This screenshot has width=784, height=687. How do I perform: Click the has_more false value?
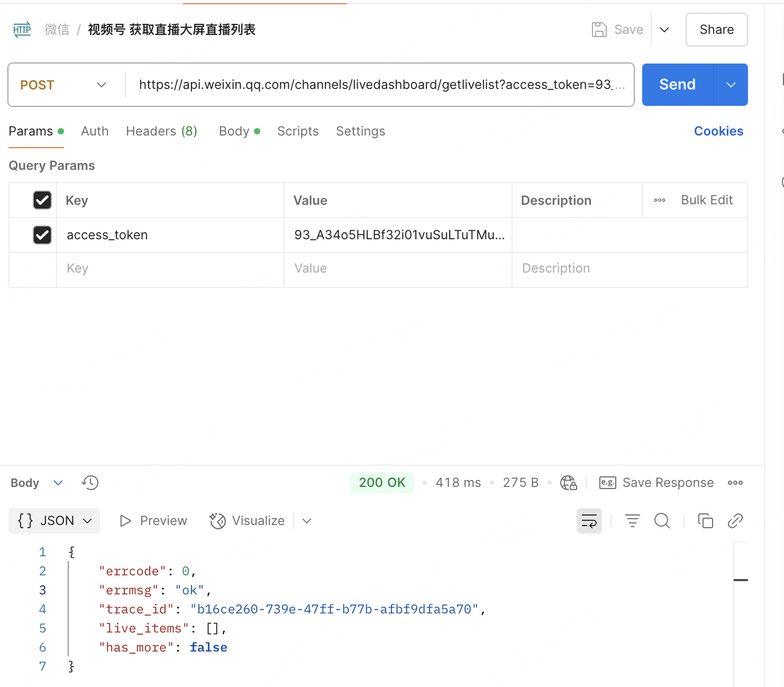click(x=208, y=648)
